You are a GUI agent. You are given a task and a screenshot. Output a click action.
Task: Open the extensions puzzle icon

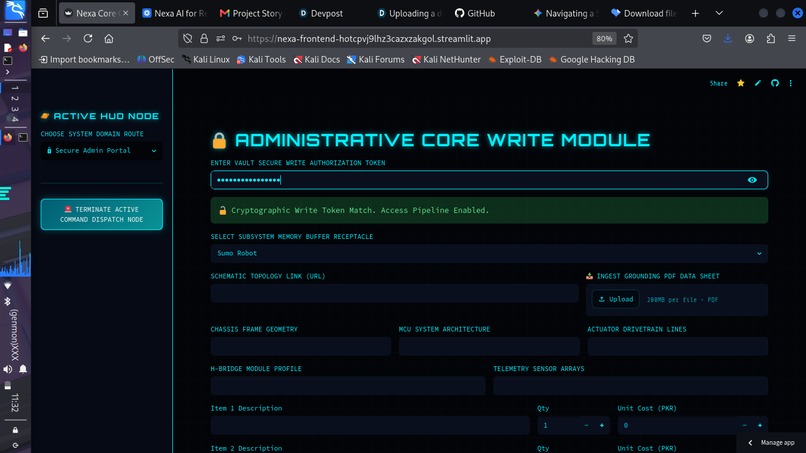tap(771, 39)
